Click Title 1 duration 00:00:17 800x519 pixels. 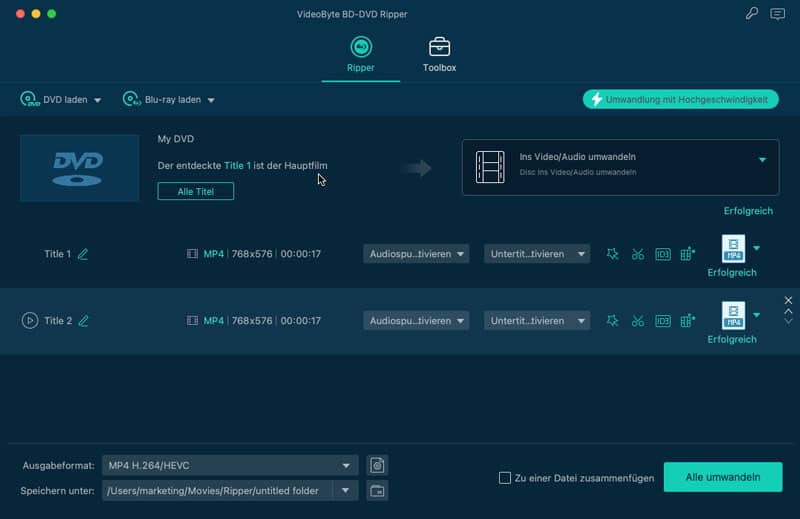(301, 254)
